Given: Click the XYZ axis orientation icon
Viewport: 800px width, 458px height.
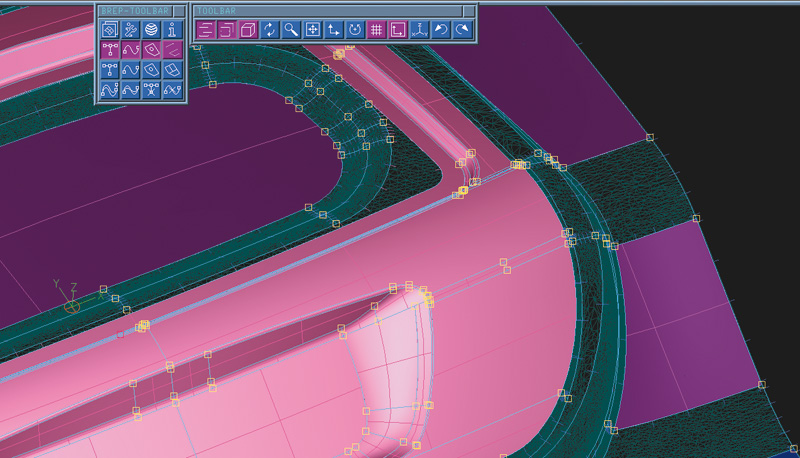Looking at the screenshot, I should tap(420, 30).
